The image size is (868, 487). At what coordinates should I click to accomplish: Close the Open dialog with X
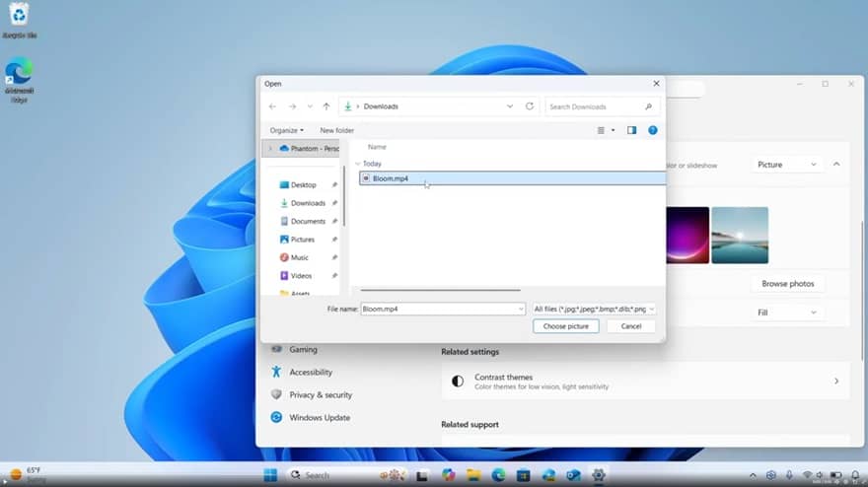point(656,84)
